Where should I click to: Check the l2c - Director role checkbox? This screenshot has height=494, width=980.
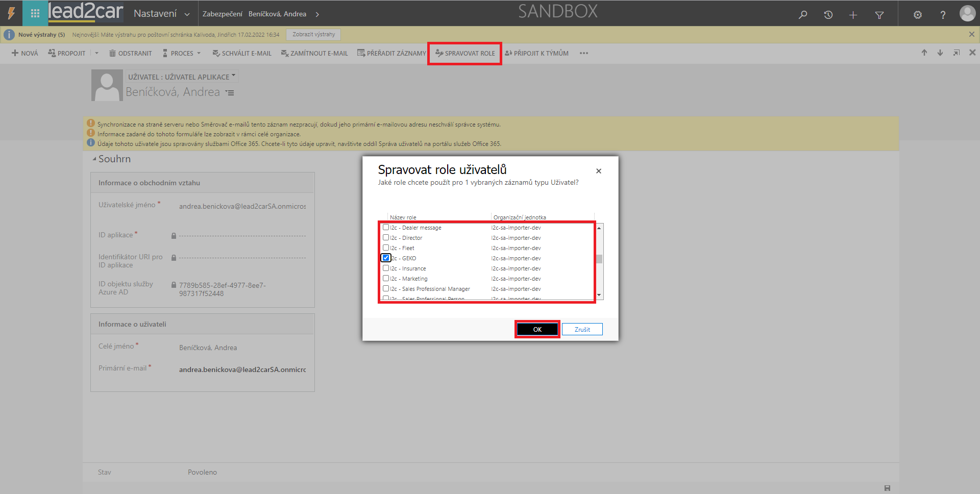pyautogui.click(x=386, y=238)
